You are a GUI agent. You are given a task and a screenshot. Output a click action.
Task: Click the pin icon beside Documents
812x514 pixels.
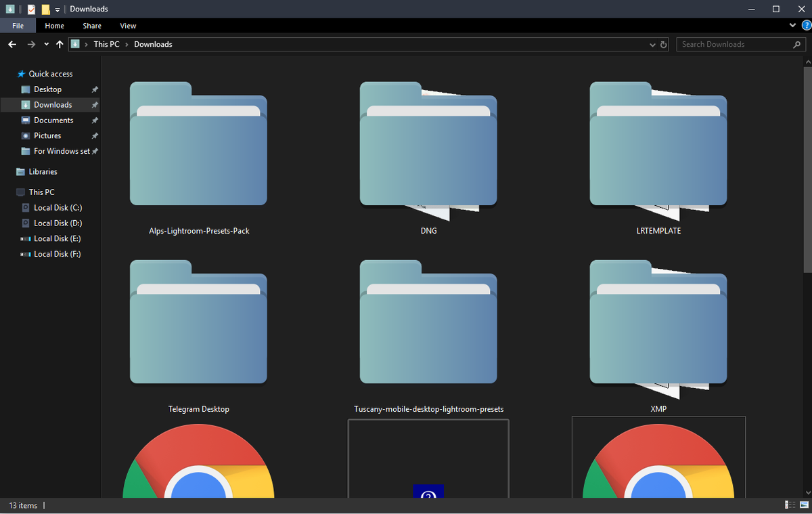coord(95,121)
